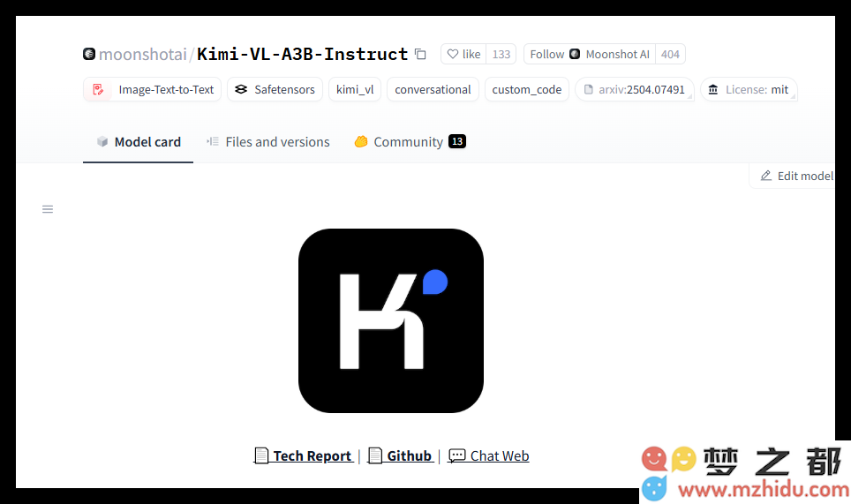The width and height of the screenshot is (851, 504).
Task: Expand the License: mit tag
Action: coord(749,90)
